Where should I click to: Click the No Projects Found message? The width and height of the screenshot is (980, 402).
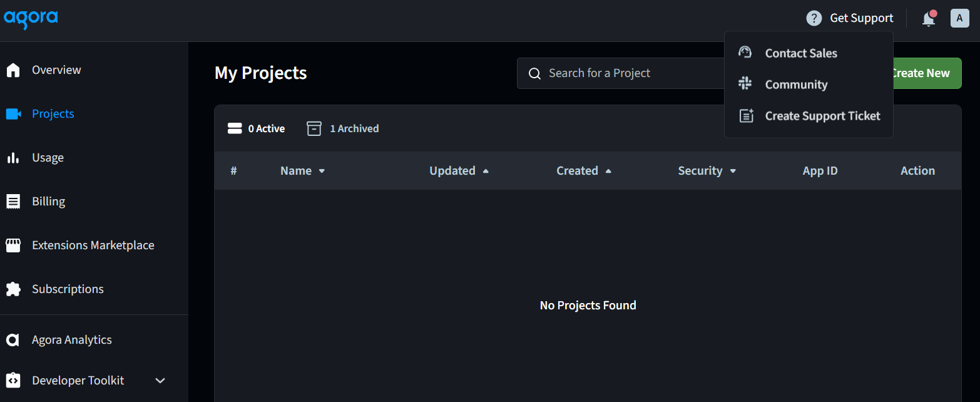[x=588, y=306]
